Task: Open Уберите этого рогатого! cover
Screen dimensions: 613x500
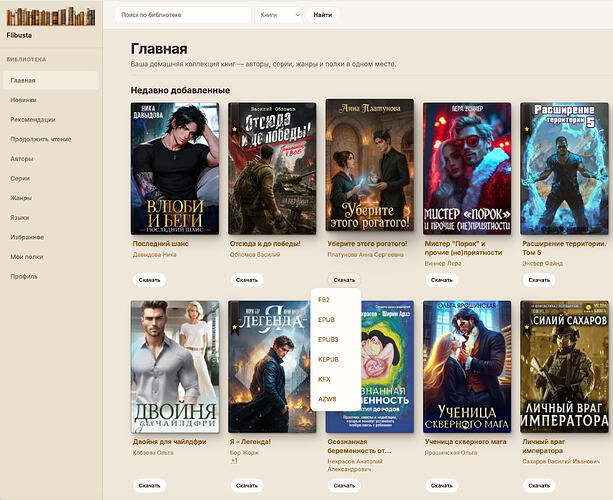Action: pyautogui.click(x=369, y=165)
